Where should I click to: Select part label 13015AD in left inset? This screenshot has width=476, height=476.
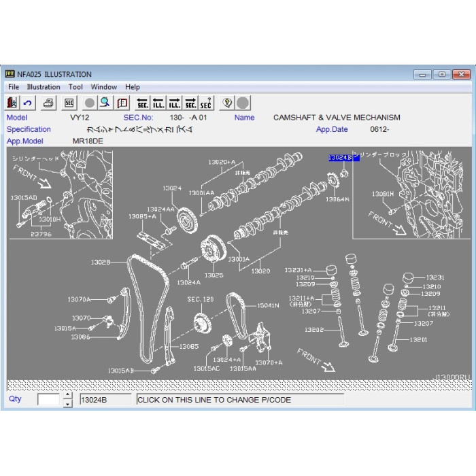[x=24, y=198]
